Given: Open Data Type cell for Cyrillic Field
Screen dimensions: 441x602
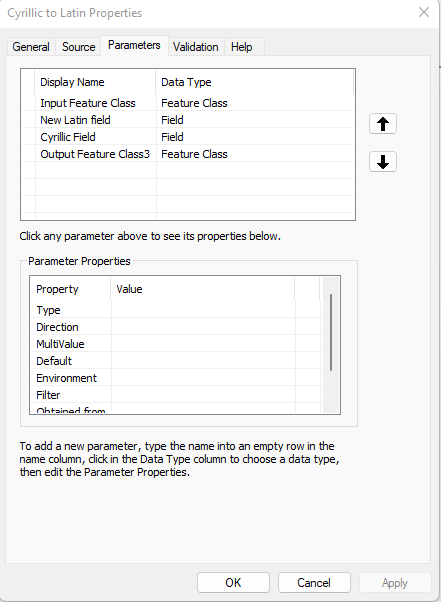Looking at the screenshot, I should 255,137.
